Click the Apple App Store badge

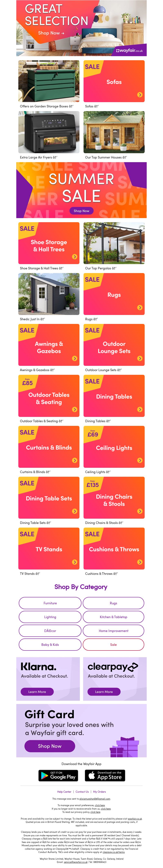pyautogui.click(x=105, y=775)
